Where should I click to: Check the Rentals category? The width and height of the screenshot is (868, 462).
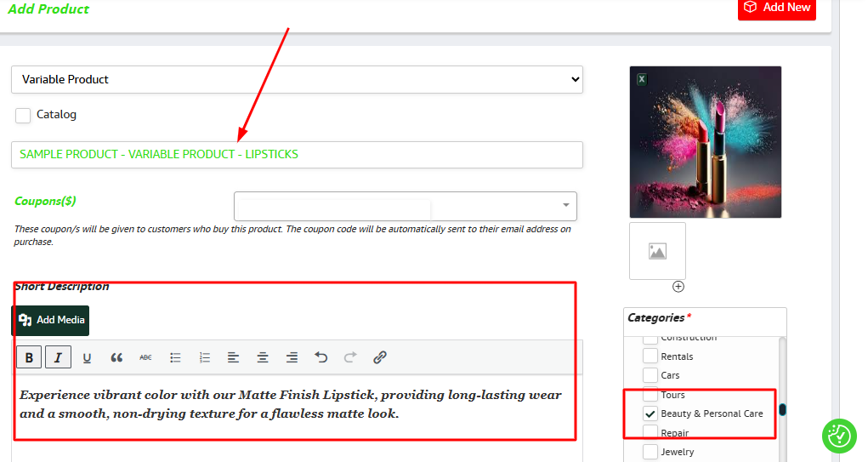(650, 356)
